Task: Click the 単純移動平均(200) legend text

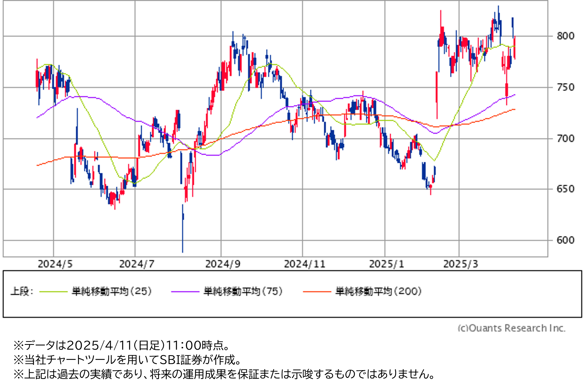Action: [x=378, y=291]
